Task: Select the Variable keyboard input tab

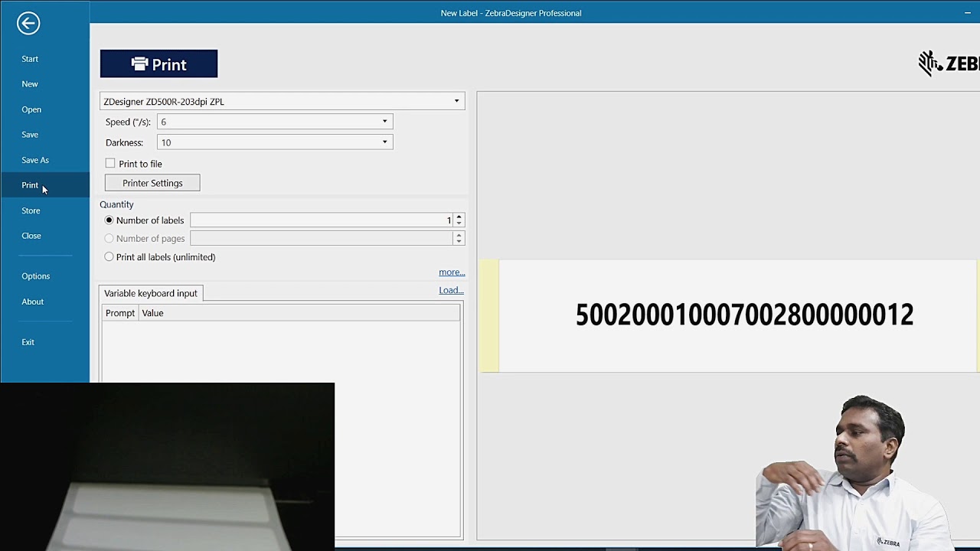Action: click(151, 293)
